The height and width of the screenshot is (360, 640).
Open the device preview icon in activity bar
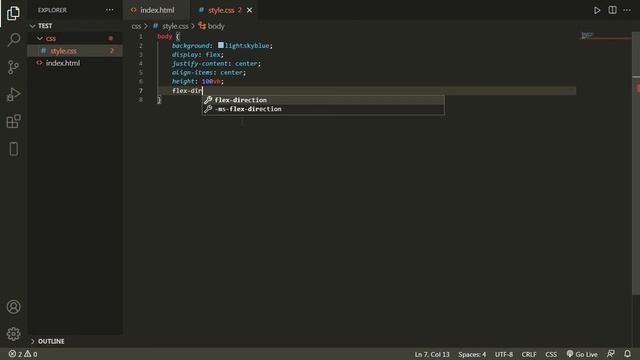click(13, 149)
